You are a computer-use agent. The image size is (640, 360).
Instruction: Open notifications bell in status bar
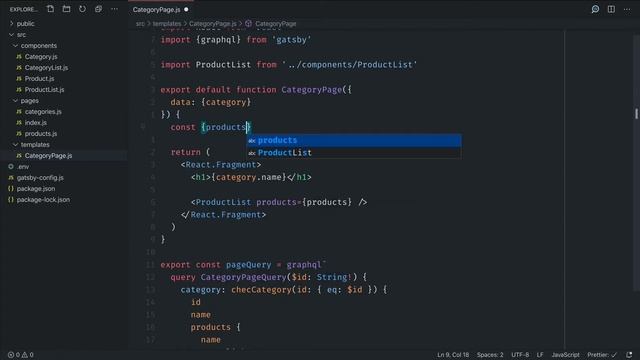pyautogui.click(x=629, y=355)
